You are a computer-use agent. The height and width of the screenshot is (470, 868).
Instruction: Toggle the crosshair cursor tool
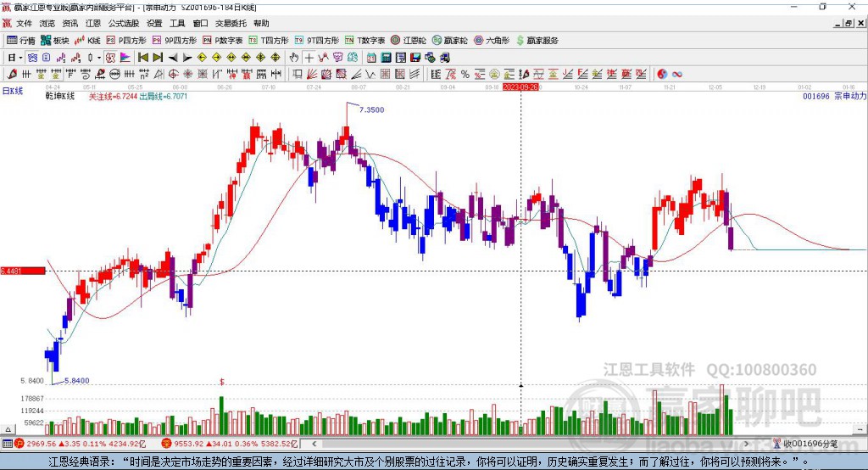point(309,58)
